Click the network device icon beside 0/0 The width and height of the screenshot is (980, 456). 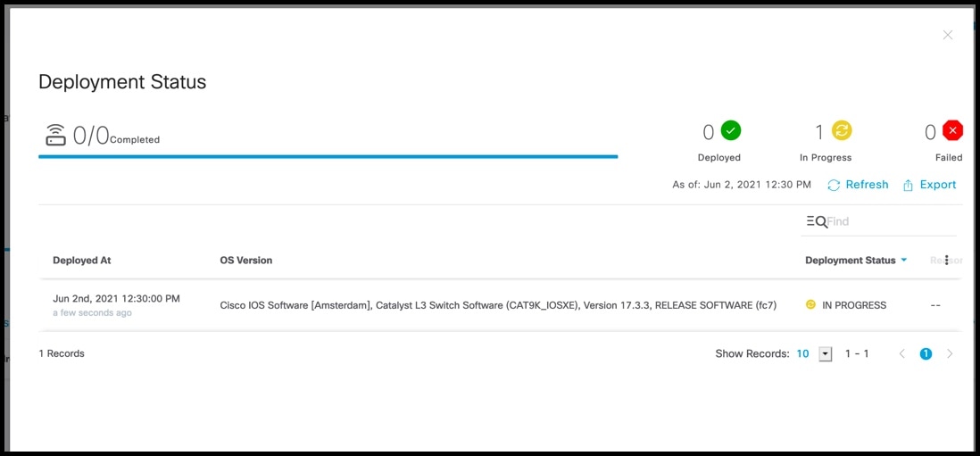point(55,134)
